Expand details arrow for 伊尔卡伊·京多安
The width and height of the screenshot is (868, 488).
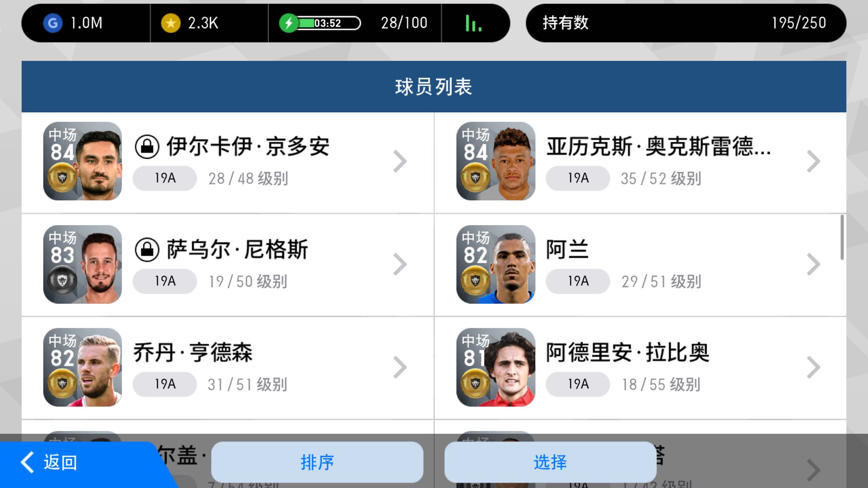tap(400, 161)
